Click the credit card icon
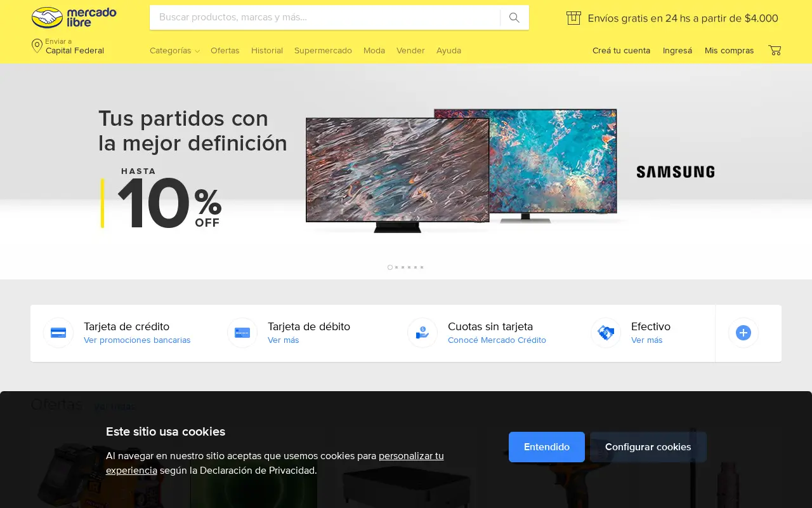The height and width of the screenshot is (508, 812). pos(58,333)
